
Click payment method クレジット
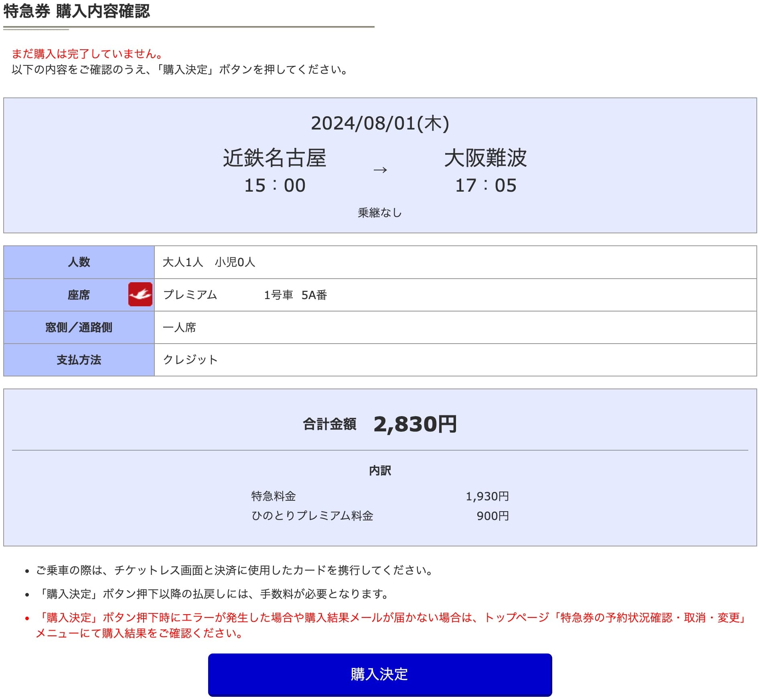click(190, 360)
